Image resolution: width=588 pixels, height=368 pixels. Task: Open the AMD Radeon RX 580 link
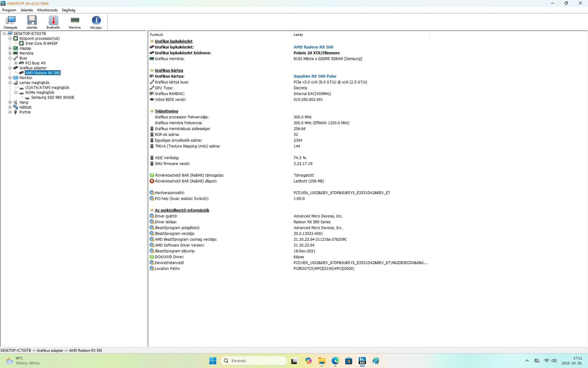pos(313,47)
